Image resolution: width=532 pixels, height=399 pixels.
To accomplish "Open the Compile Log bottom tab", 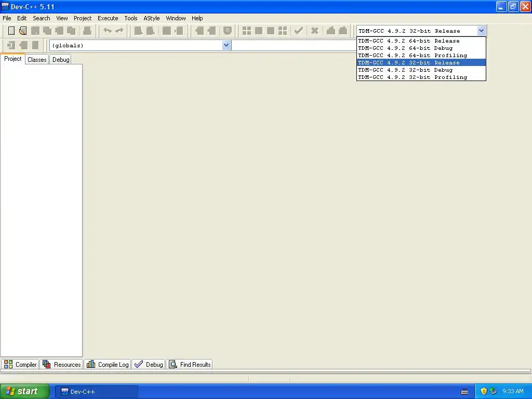I will pos(108,364).
